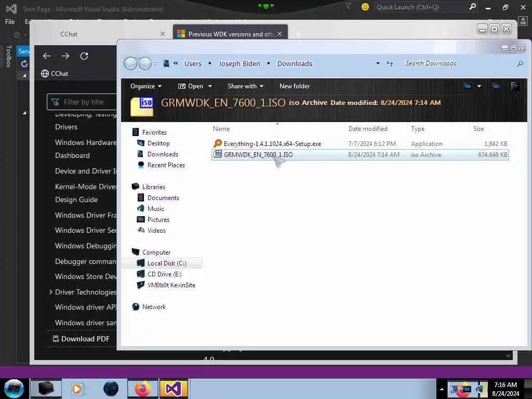
Task: Click the media player icon on the taskbar
Action: coord(77,389)
